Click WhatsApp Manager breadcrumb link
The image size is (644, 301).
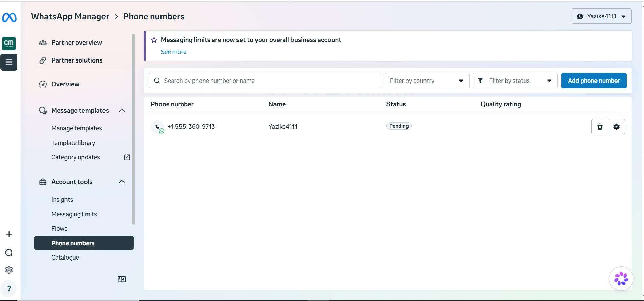tap(70, 17)
